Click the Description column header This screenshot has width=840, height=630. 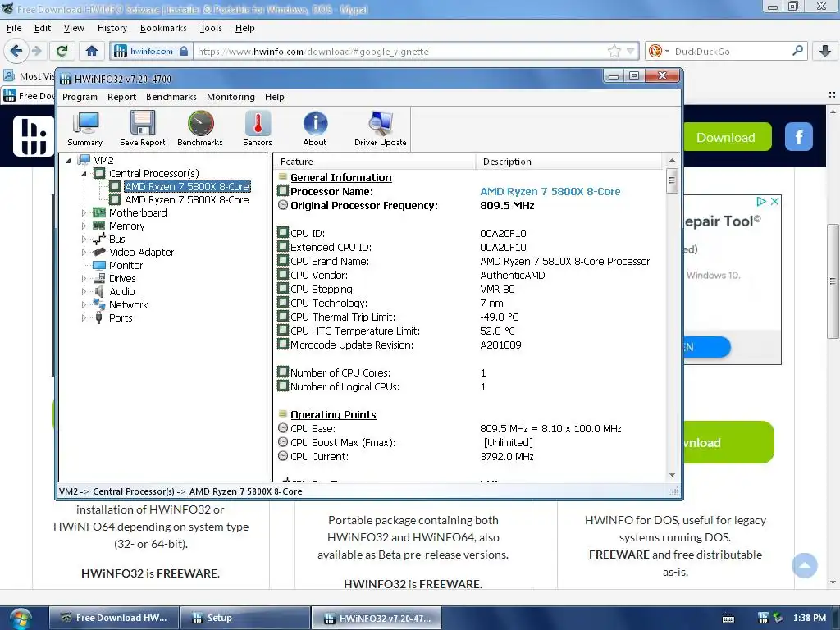(569, 162)
